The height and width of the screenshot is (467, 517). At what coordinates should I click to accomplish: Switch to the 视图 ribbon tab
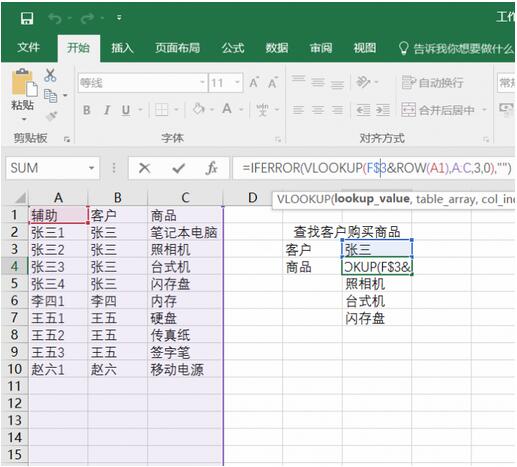point(365,48)
